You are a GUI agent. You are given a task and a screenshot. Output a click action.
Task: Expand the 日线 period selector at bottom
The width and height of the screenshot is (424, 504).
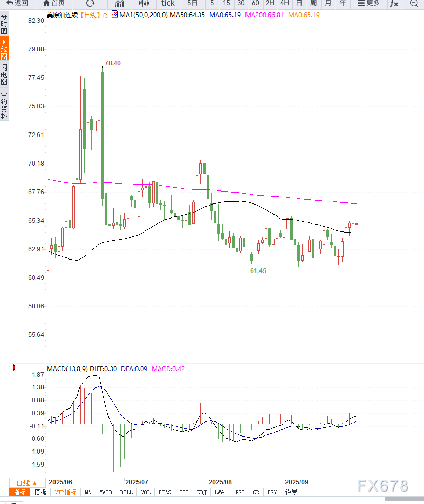26,483
